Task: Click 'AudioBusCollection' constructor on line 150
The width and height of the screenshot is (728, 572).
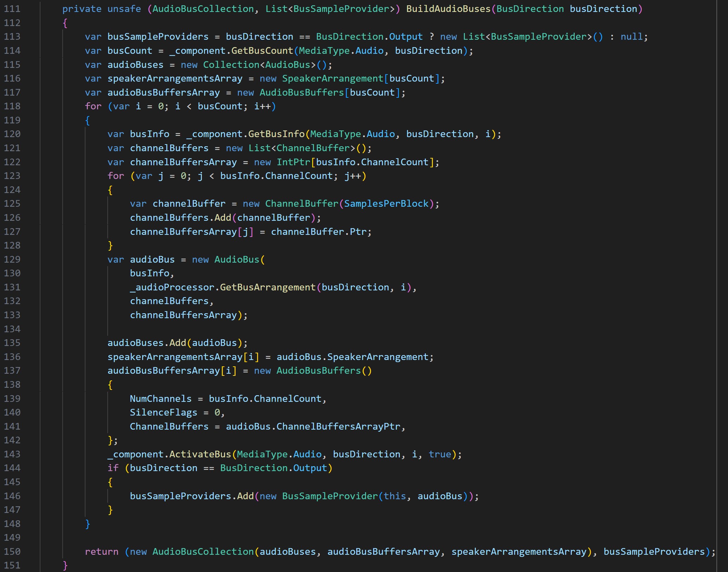Action: tap(203, 552)
